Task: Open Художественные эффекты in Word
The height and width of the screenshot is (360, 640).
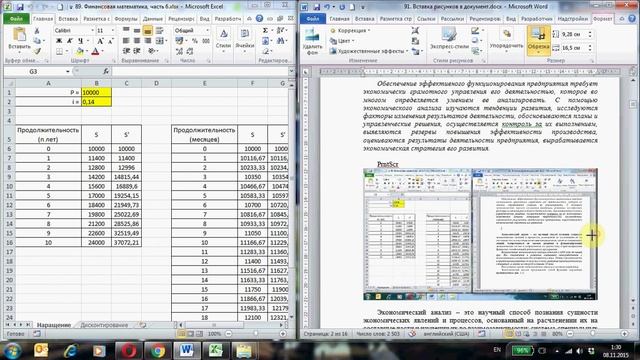Action: point(369,51)
